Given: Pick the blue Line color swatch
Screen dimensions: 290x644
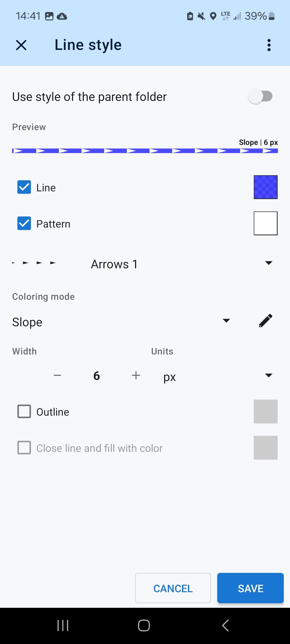Looking at the screenshot, I should (266, 187).
